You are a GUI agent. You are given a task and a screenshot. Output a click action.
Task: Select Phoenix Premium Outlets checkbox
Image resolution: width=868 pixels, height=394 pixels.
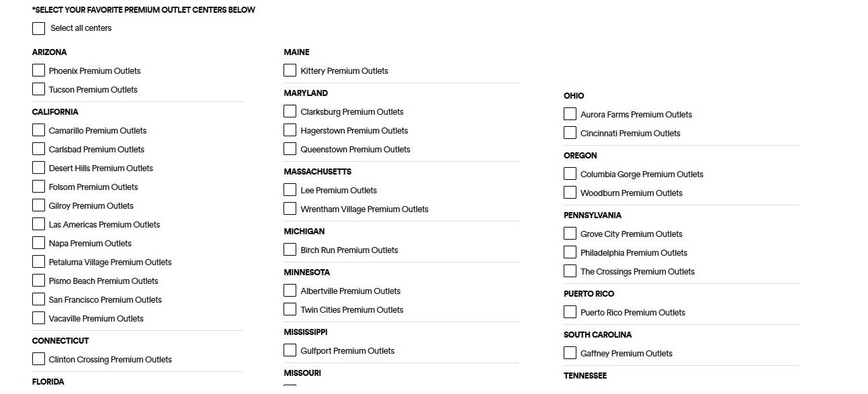[x=38, y=70]
